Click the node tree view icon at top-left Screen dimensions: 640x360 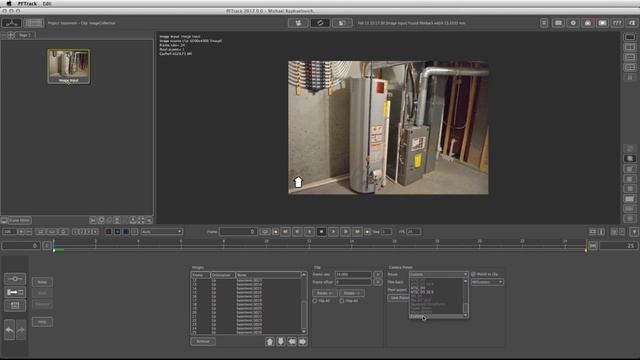12,23
